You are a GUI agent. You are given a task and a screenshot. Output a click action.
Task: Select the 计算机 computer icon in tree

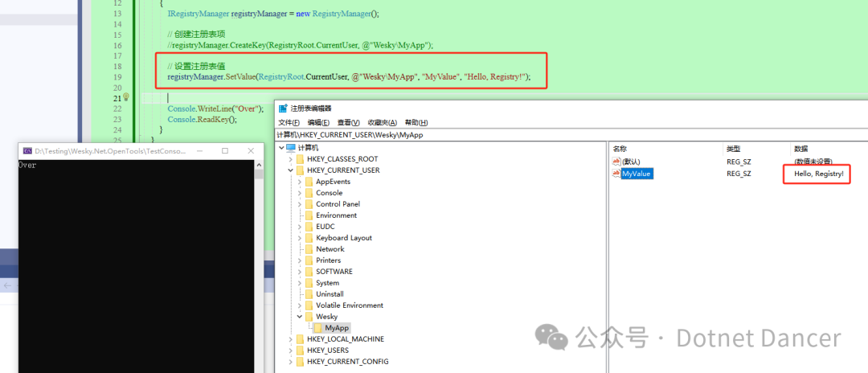click(291, 148)
